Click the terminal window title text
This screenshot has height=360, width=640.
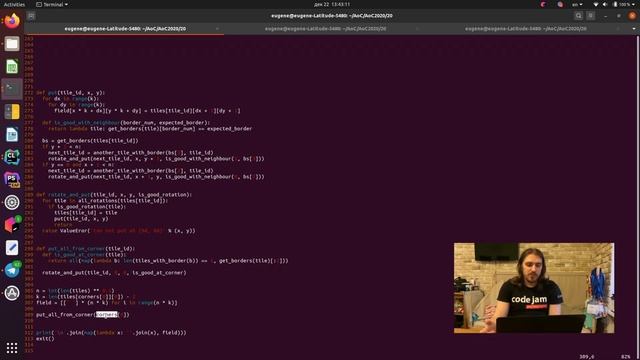tap(332, 16)
